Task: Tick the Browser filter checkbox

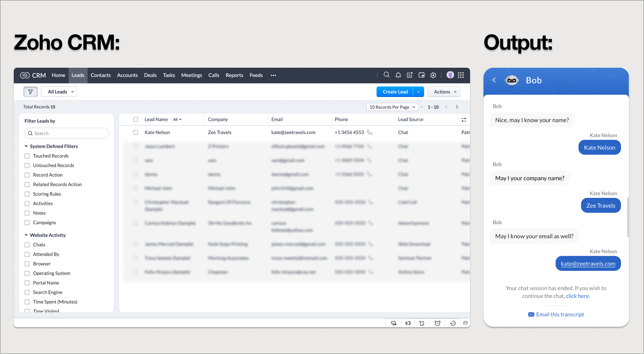Action: [27, 264]
